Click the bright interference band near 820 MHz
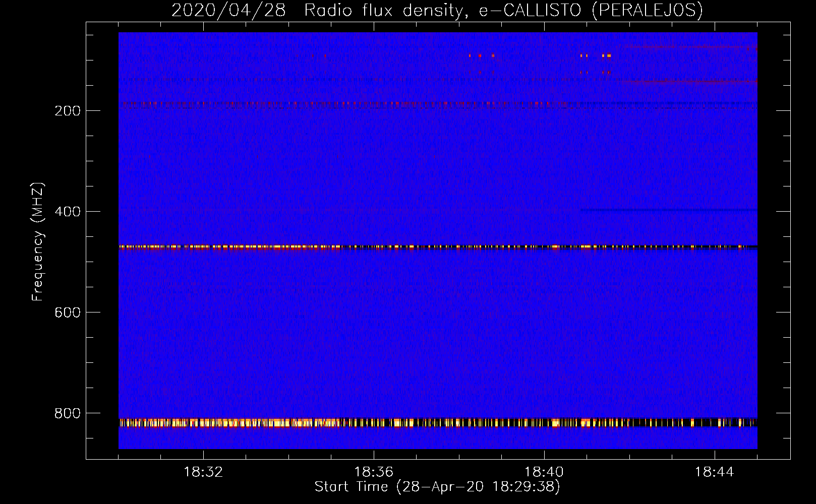816x504 pixels. click(438, 423)
